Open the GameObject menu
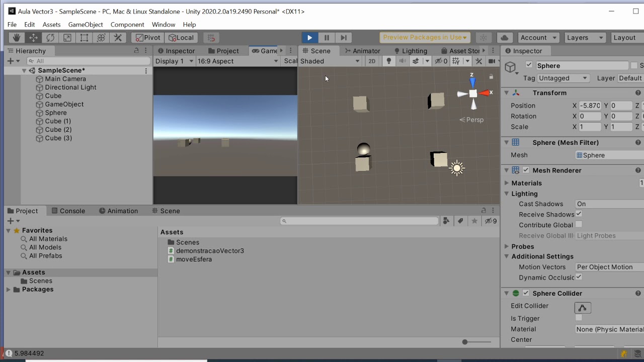The height and width of the screenshot is (362, 644). tap(86, 25)
